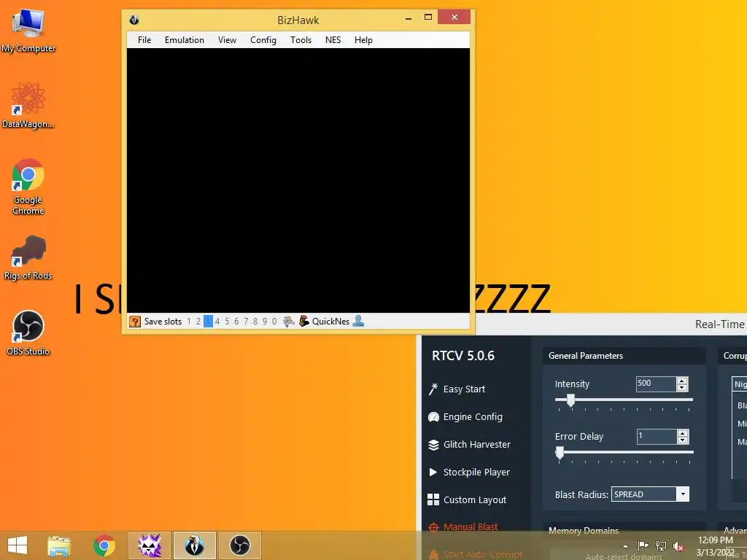Open the Windows Start button
This screenshot has width=747, height=560.
18,545
